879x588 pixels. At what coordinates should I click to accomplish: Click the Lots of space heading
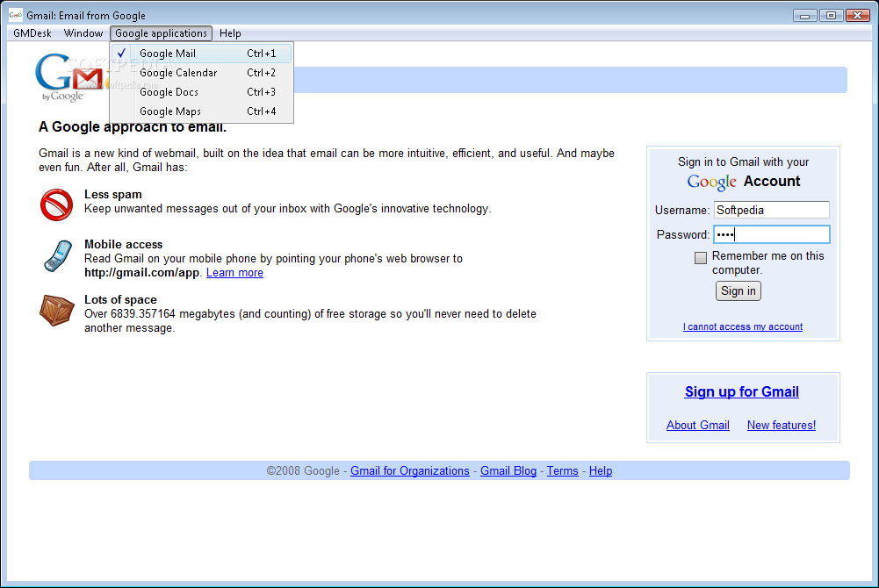click(120, 299)
